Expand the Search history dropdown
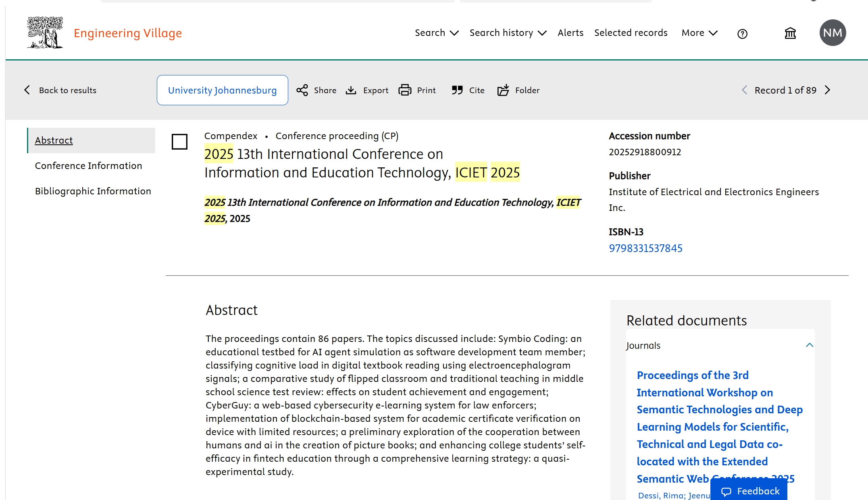 point(508,33)
